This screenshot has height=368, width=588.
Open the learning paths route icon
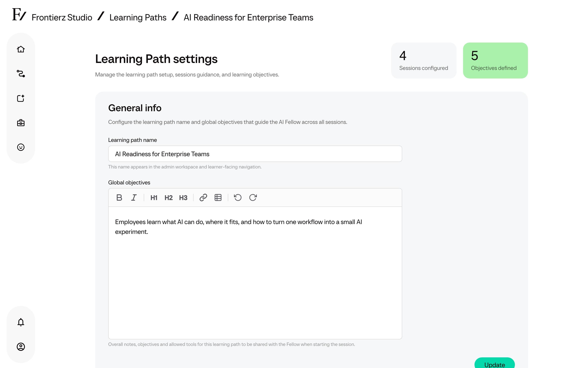(21, 74)
